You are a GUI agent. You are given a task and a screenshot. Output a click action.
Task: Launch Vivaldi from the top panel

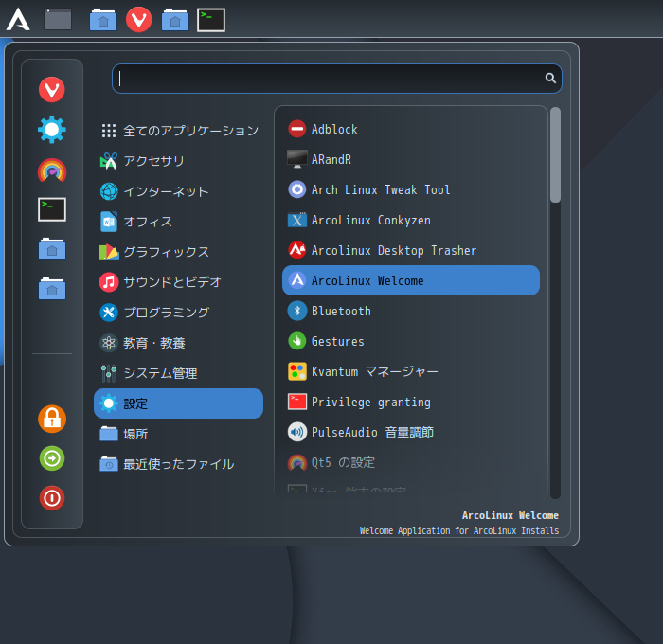coord(138,20)
